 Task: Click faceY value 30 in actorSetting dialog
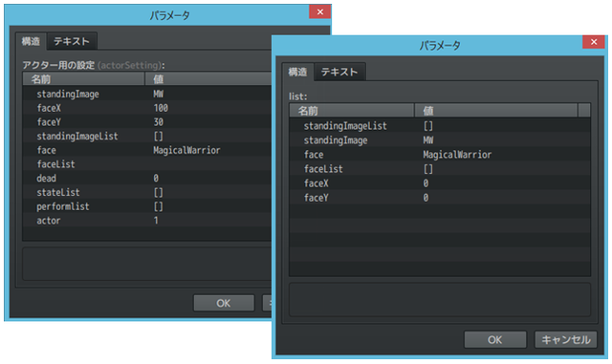pyautogui.click(x=158, y=122)
